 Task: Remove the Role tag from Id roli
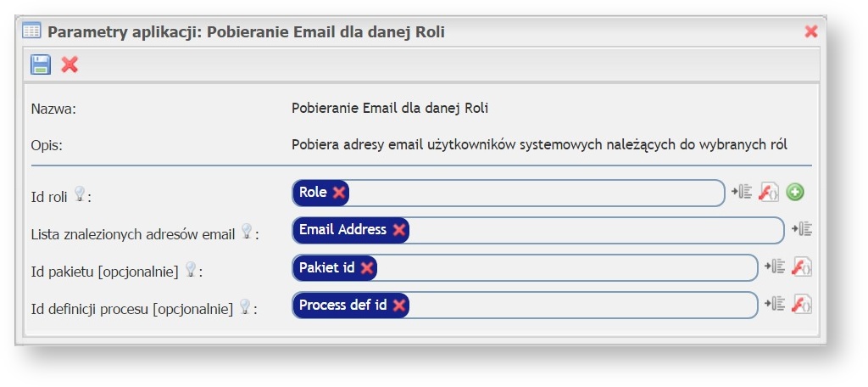(339, 193)
